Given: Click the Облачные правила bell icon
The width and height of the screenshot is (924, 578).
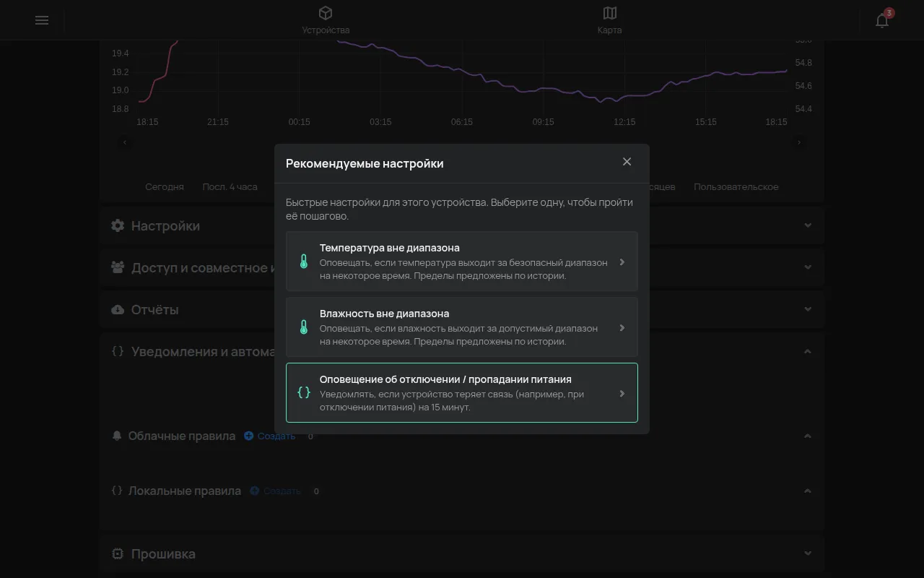Looking at the screenshot, I should (117, 436).
